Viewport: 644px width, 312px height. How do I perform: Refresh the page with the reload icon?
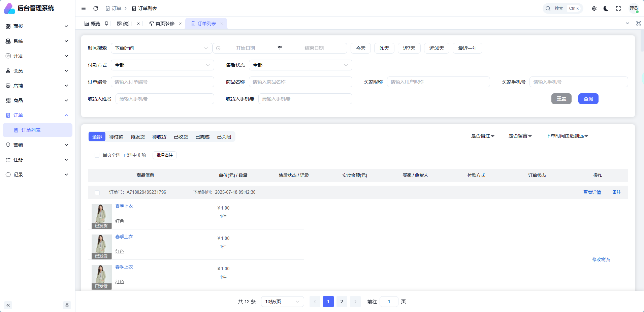tap(96, 8)
